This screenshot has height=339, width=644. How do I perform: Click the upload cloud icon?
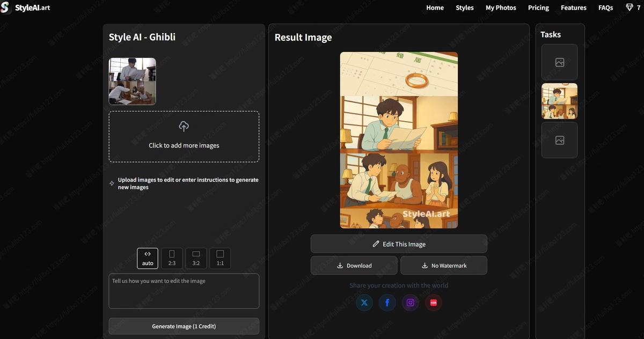point(184,127)
